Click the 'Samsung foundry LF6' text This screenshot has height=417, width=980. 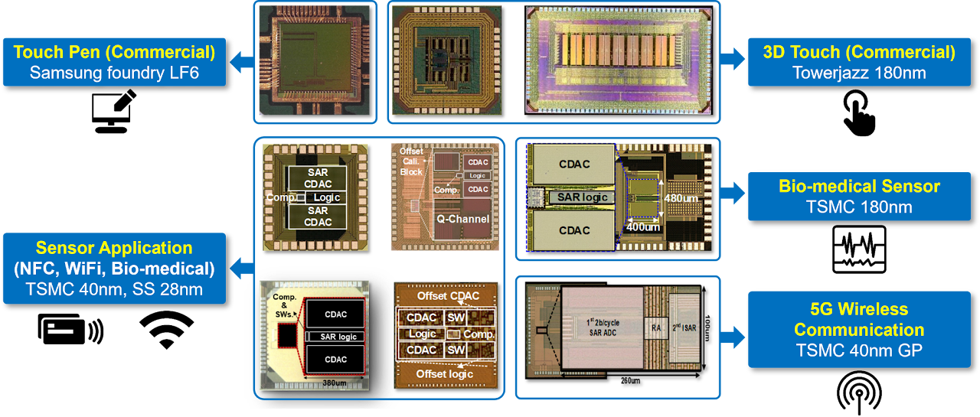click(115, 73)
